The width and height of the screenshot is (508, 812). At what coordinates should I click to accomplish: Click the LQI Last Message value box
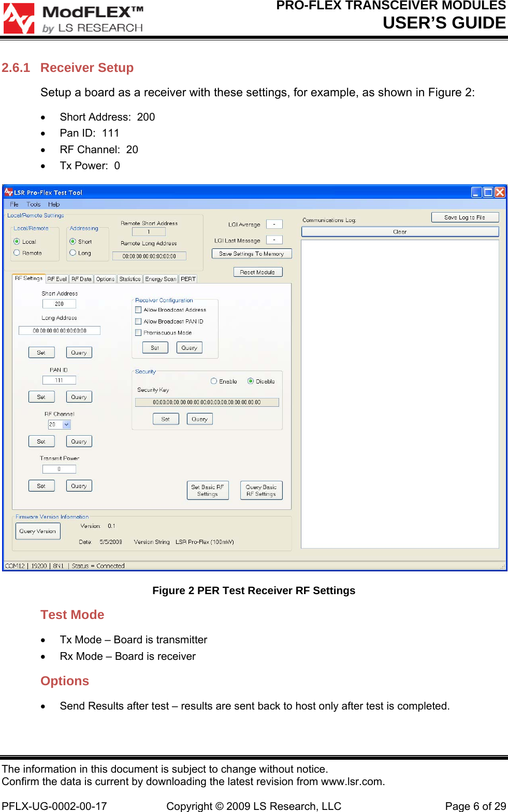pyautogui.click(x=274, y=240)
